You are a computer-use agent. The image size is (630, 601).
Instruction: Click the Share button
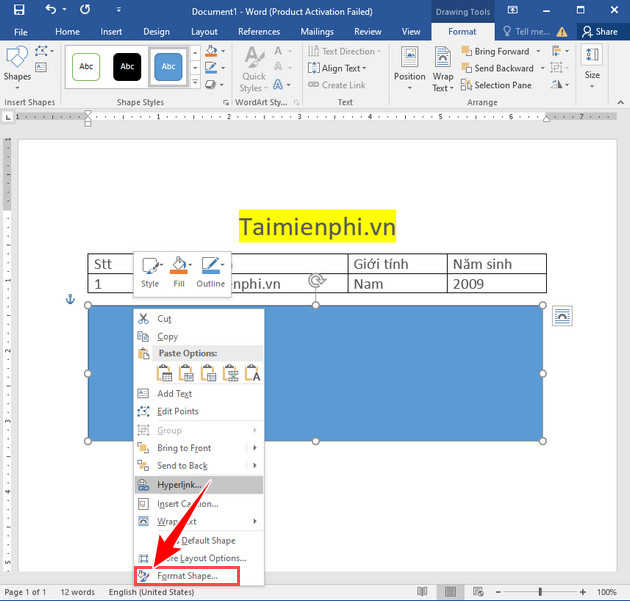point(601,32)
